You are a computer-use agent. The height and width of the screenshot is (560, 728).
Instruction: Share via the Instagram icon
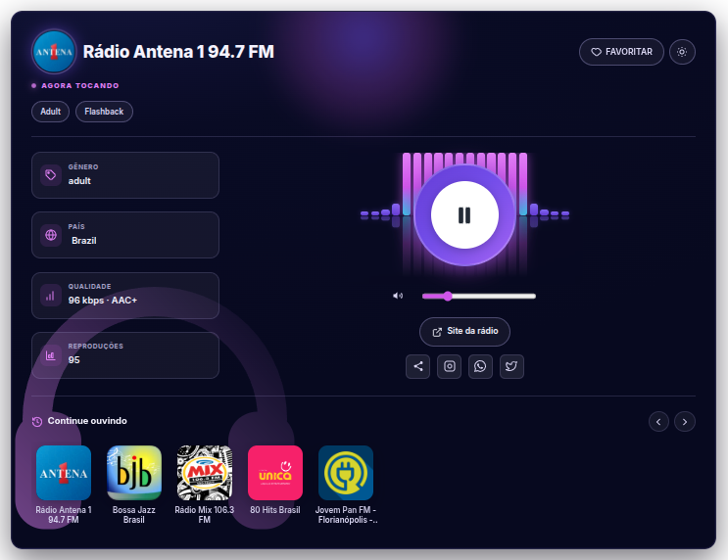tap(449, 366)
